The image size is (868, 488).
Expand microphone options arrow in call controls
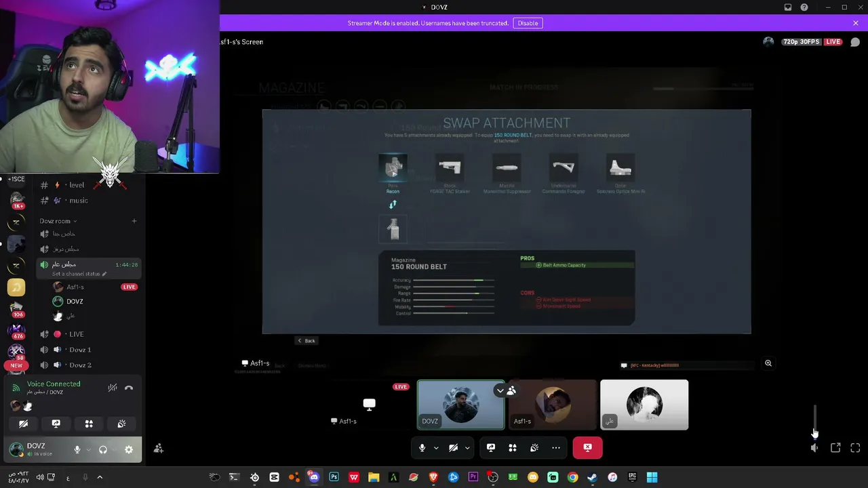436,447
